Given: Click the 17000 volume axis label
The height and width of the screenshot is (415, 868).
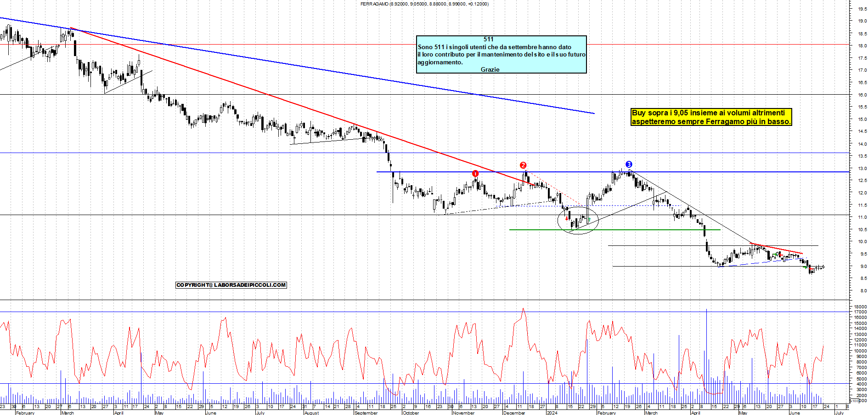Looking at the screenshot, I should pos(860,313).
